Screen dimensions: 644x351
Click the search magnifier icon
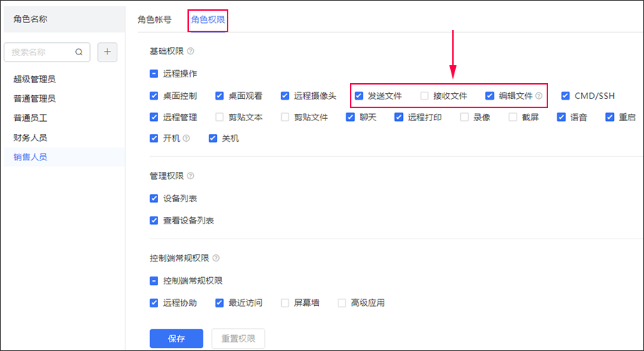click(x=79, y=52)
